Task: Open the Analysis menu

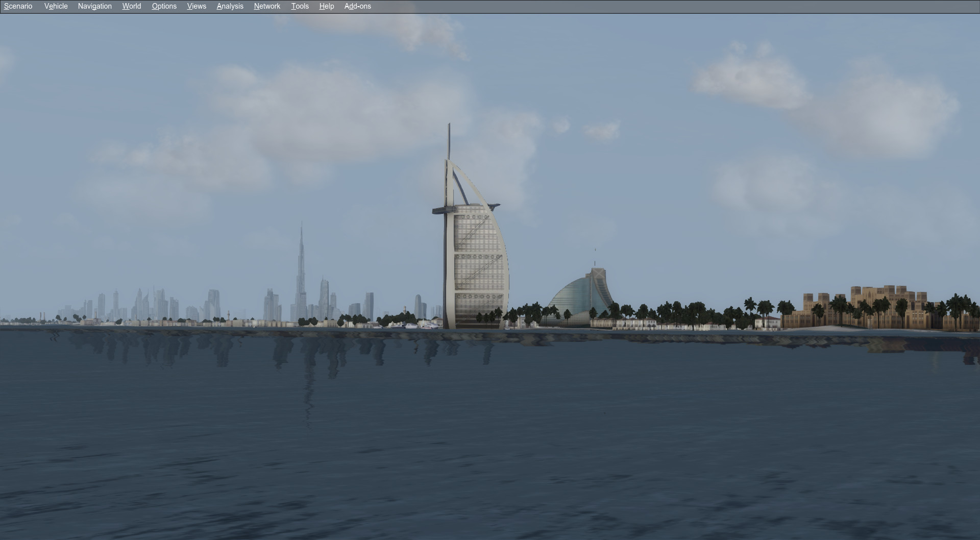Action: [230, 6]
